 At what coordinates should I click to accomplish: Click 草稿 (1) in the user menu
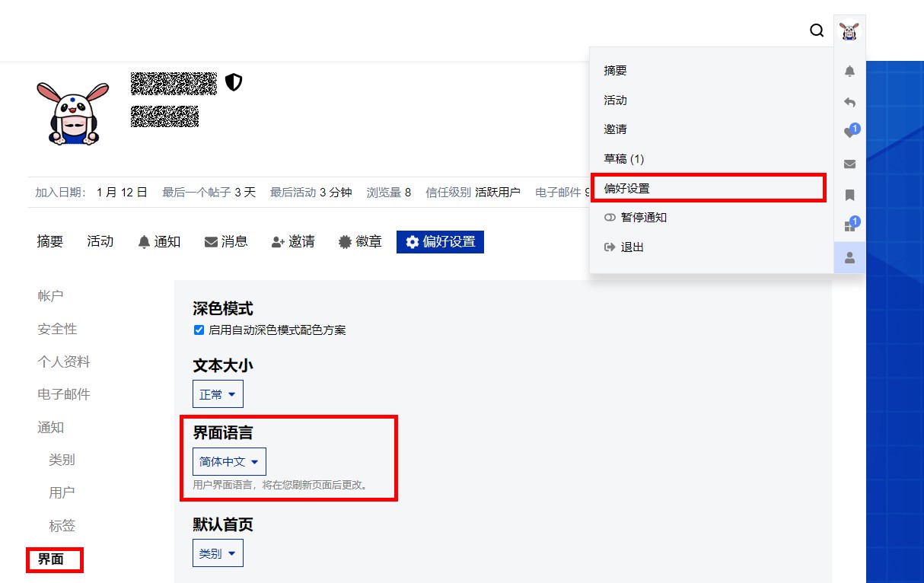(x=624, y=159)
